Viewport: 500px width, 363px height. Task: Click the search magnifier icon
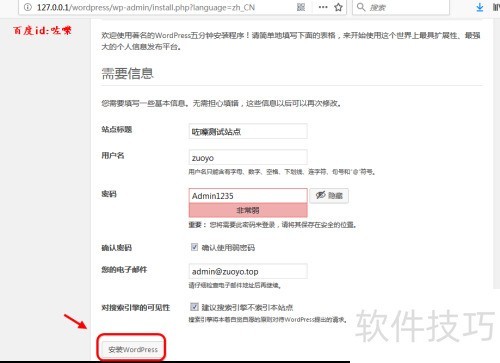(x=361, y=7)
